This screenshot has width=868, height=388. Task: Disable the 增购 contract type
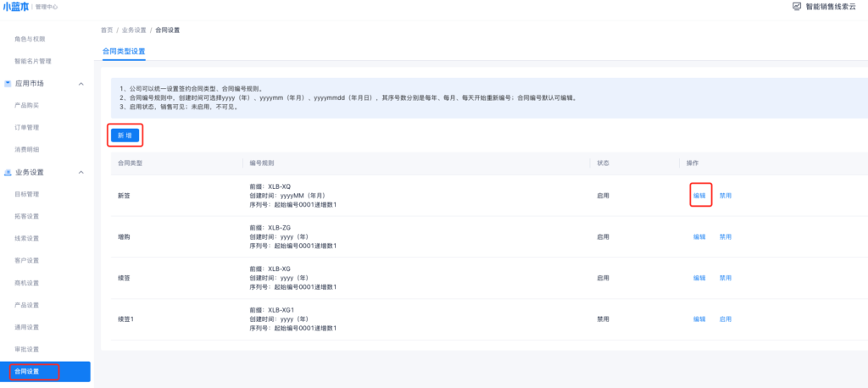[725, 236]
